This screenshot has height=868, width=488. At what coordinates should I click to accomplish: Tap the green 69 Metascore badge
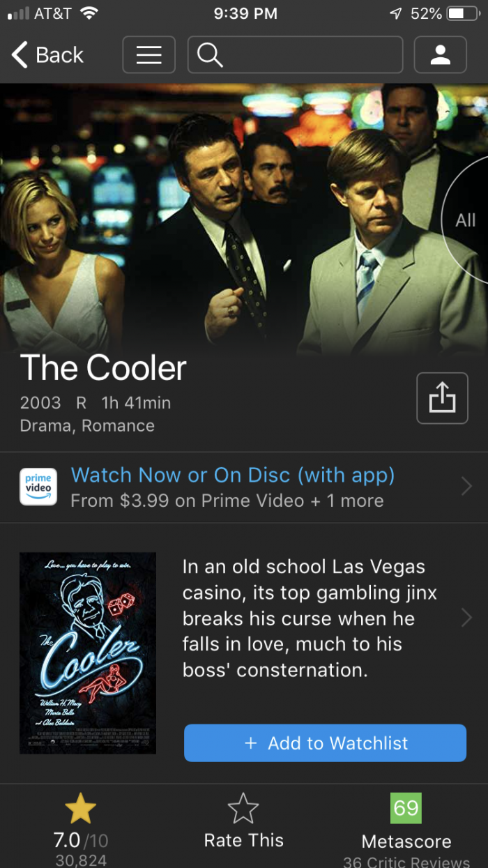[406, 808]
